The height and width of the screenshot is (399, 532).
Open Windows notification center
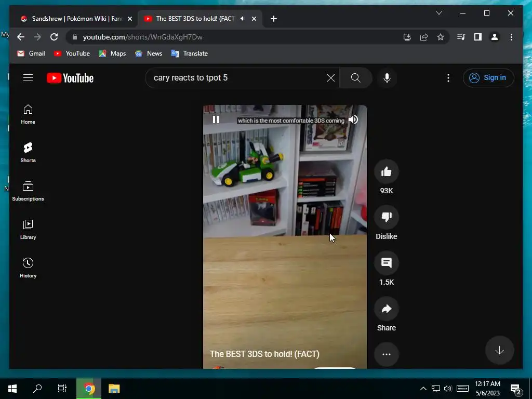516,389
